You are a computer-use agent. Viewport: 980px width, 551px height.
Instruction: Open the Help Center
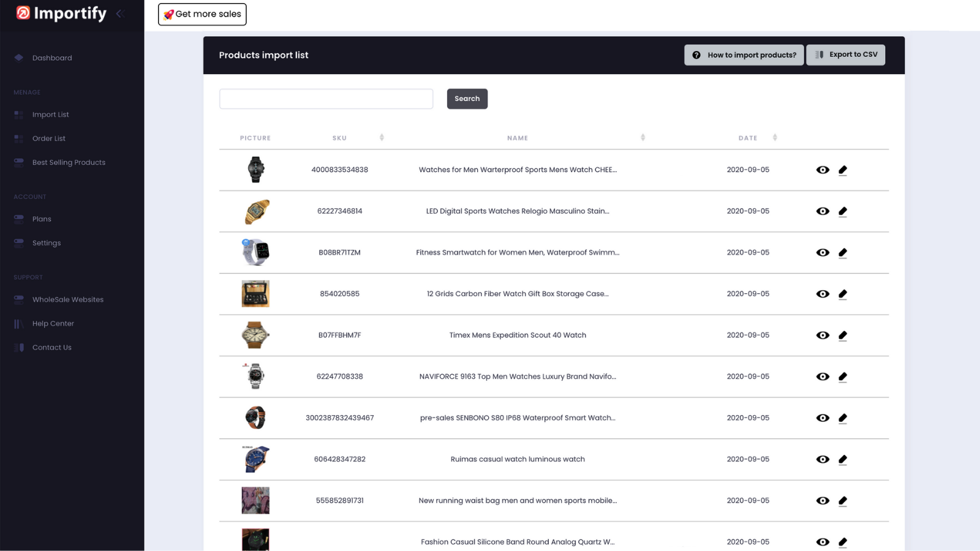pyautogui.click(x=53, y=323)
